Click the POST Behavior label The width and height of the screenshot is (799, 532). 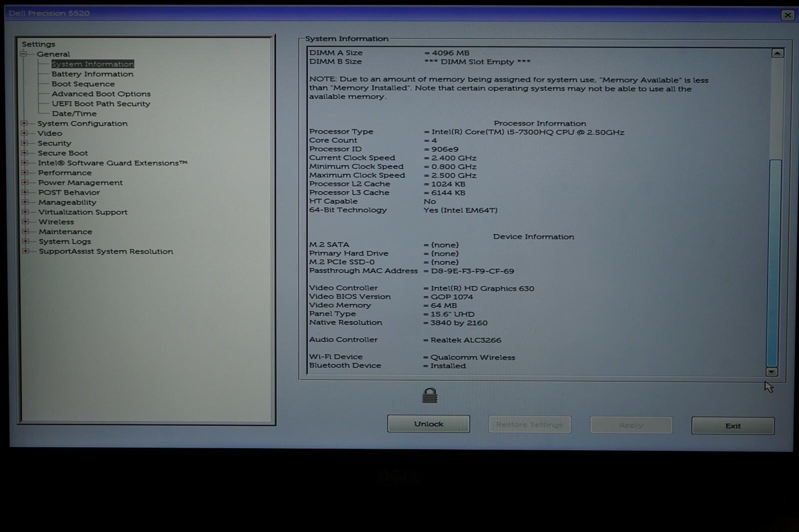[69, 192]
